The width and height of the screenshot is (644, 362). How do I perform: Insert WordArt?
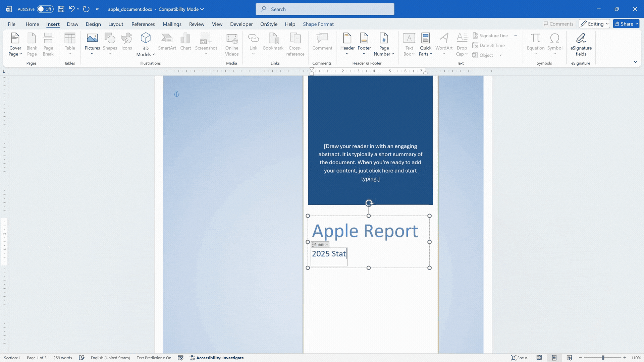pyautogui.click(x=444, y=45)
